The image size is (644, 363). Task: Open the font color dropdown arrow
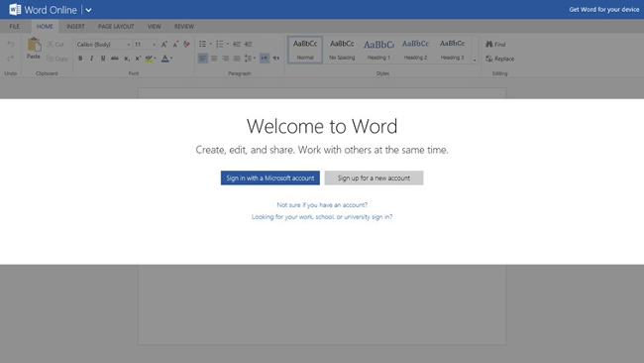(171, 59)
